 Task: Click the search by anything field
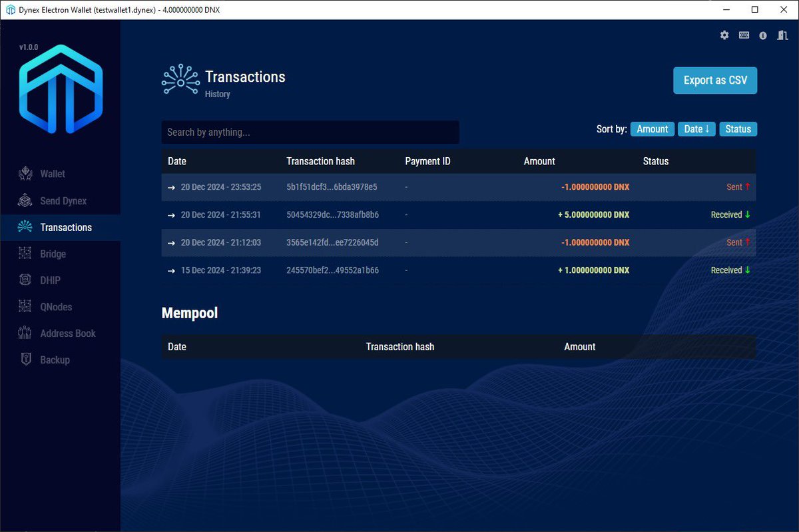tap(310, 132)
